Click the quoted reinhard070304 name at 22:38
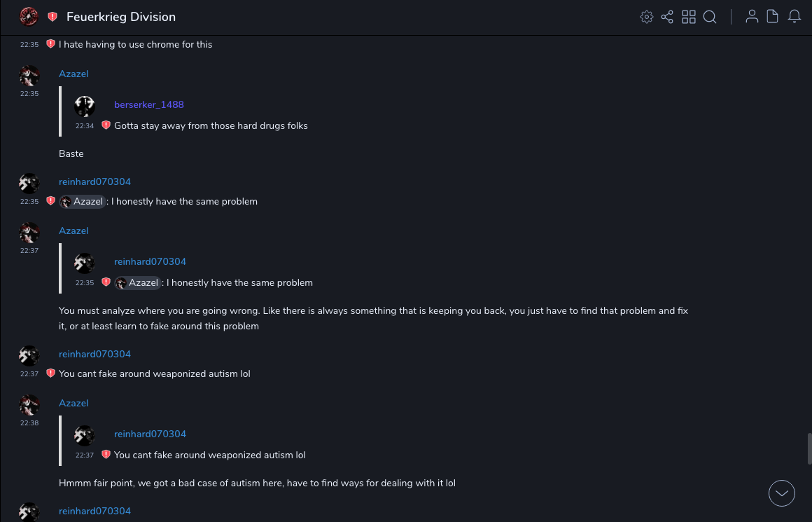Screen dimensions: 812x522 (x=150, y=434)
